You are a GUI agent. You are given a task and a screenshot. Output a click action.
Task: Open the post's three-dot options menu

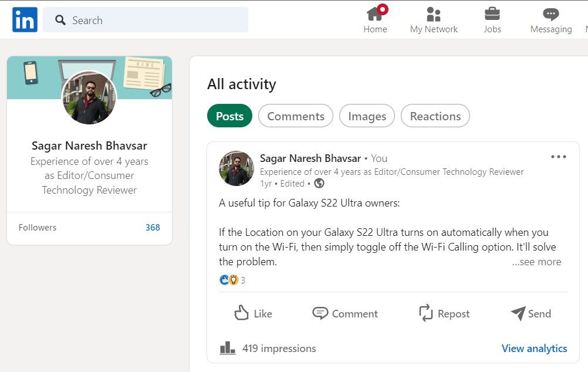559,157
